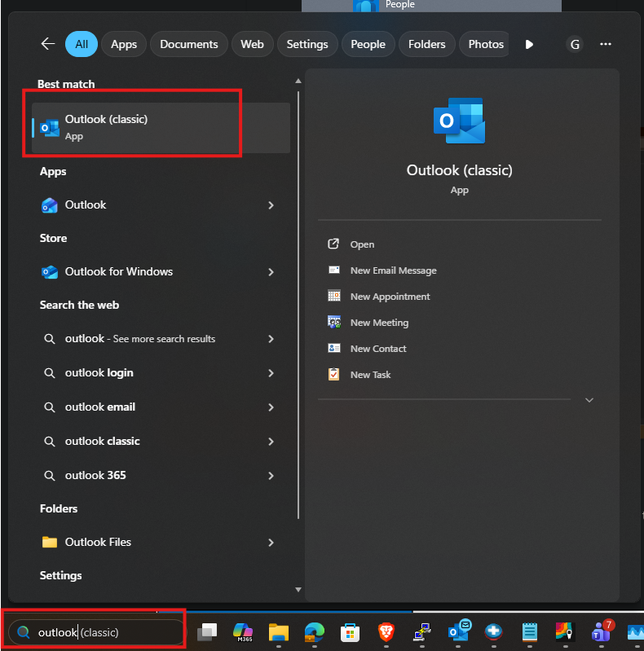Click the back arrow in search panel

48,44
